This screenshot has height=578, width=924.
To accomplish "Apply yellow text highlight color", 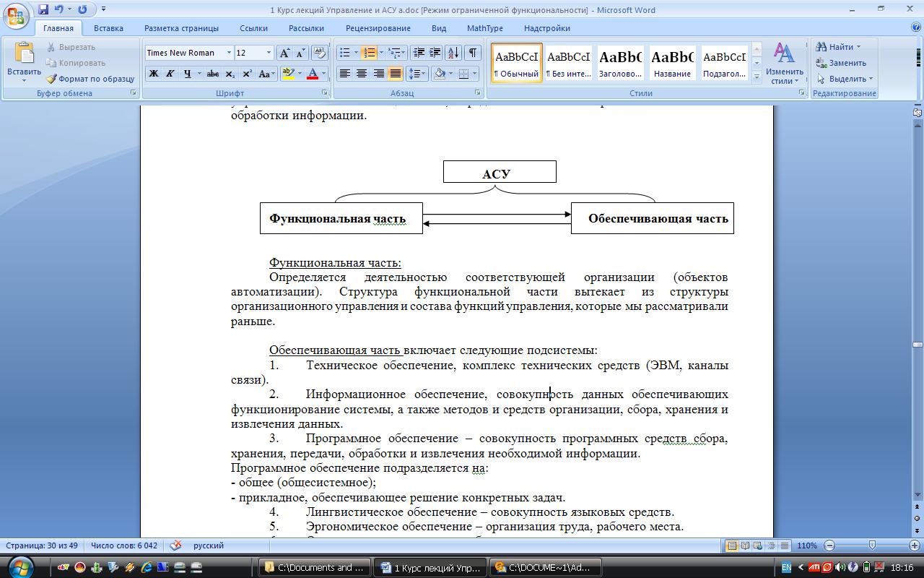I will (x=288, y=74).
